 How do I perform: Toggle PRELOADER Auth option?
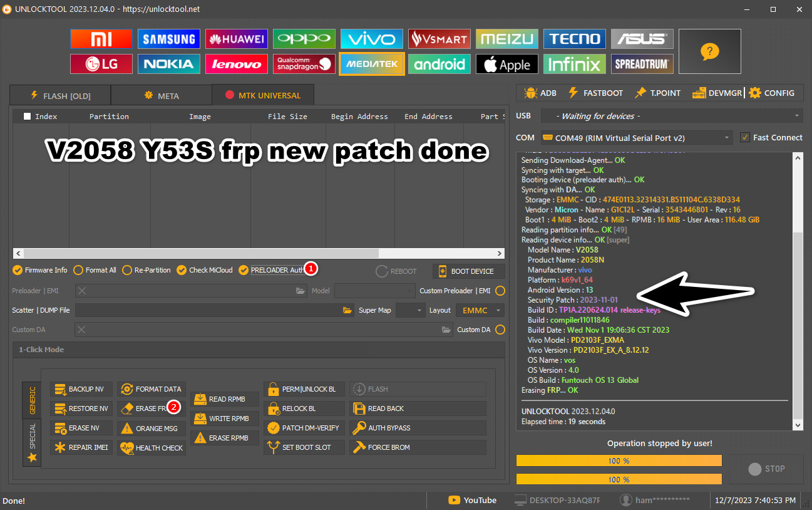273,270
